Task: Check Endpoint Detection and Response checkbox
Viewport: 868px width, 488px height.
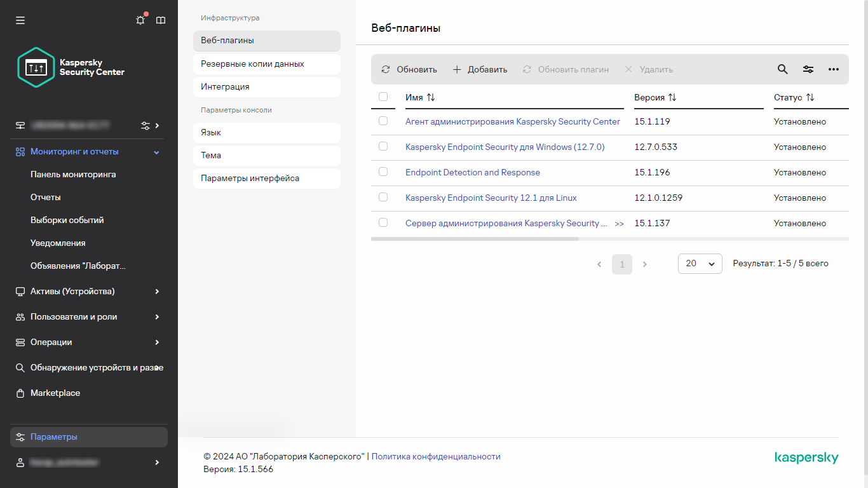Action: pyautogui.click(x=383, y=172)
